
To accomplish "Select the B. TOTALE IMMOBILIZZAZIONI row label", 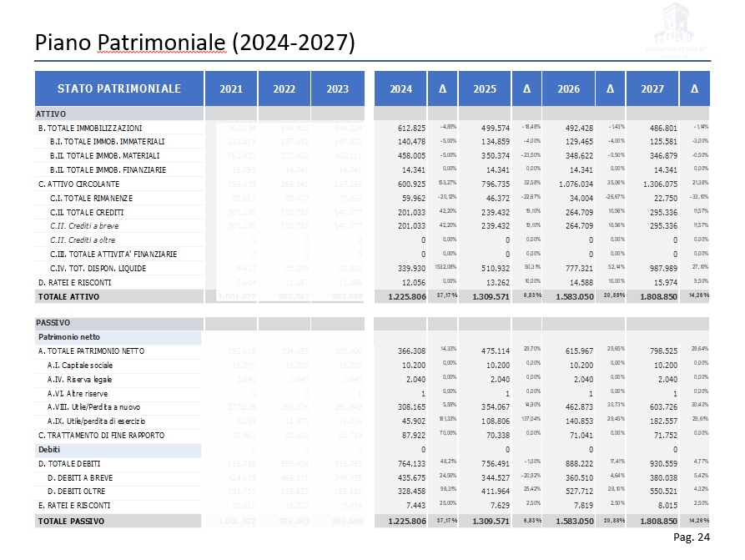I will 90,128.
